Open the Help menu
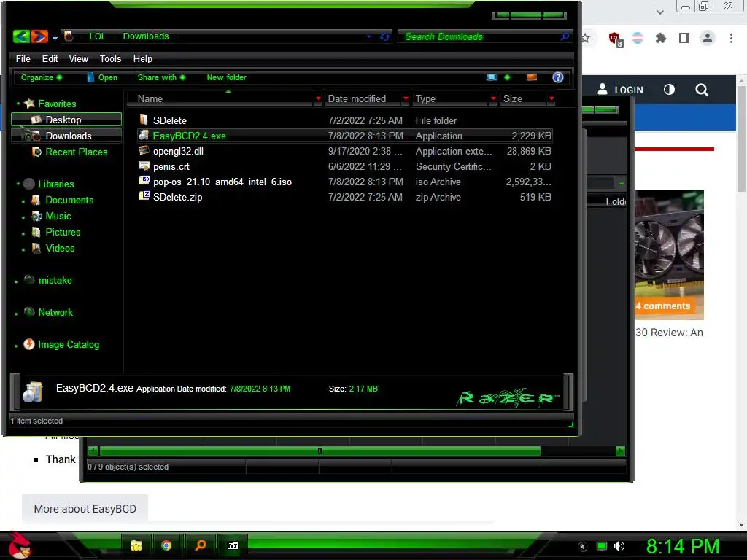The height and width of the screenshot is (560, 747). 142,58
